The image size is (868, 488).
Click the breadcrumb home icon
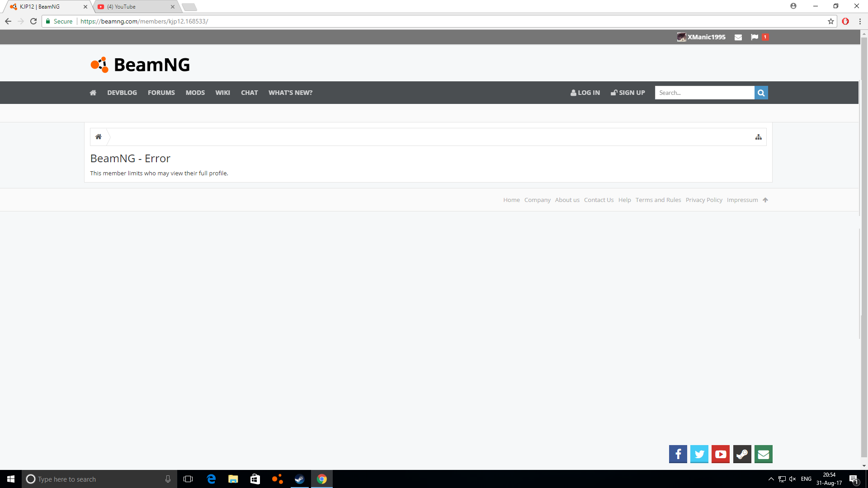[x=99, y=137]
